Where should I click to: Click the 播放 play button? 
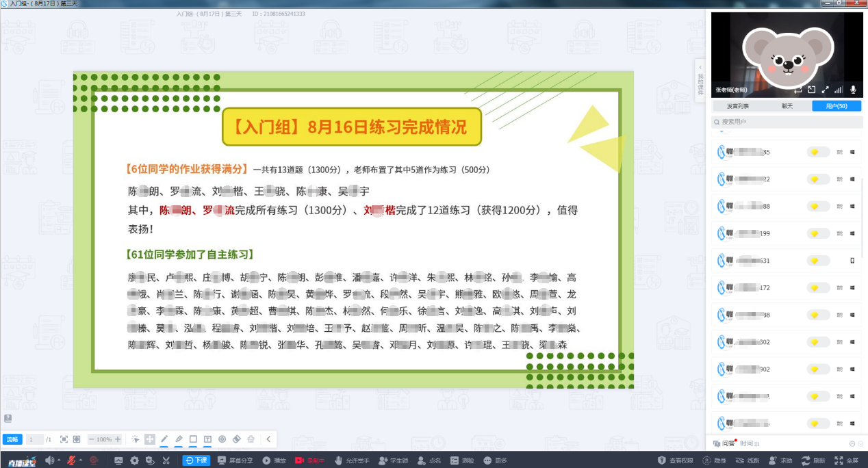coord(275,460)
